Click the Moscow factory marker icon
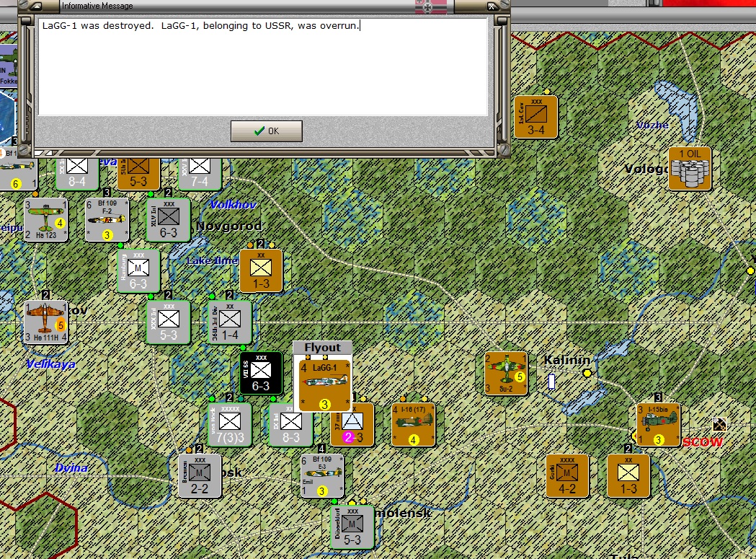Viewport: 756px width, 559px height. [719, 424]
